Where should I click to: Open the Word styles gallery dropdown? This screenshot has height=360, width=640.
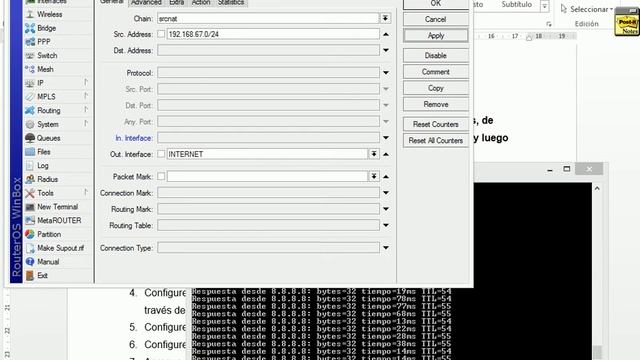tap(544, 6)
